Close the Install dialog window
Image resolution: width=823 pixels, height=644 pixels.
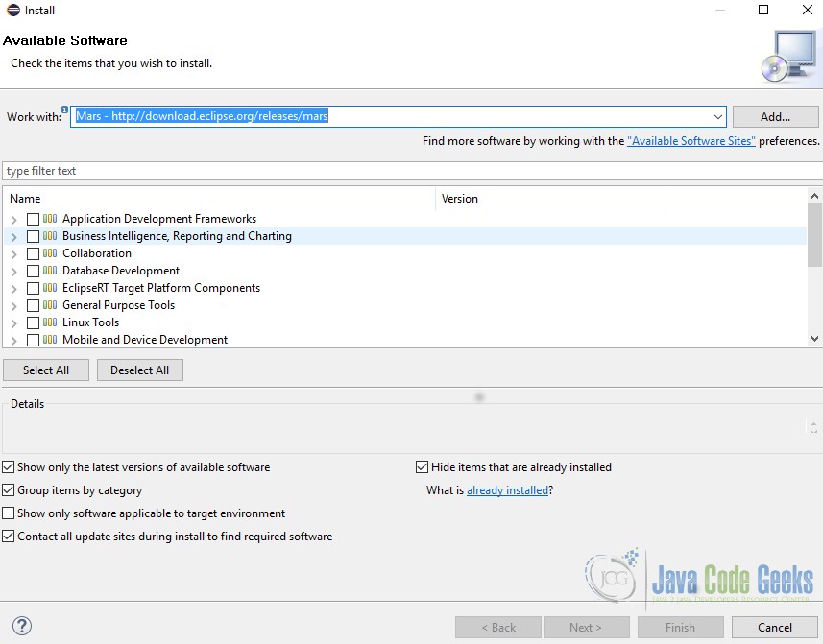coord(808,10)
